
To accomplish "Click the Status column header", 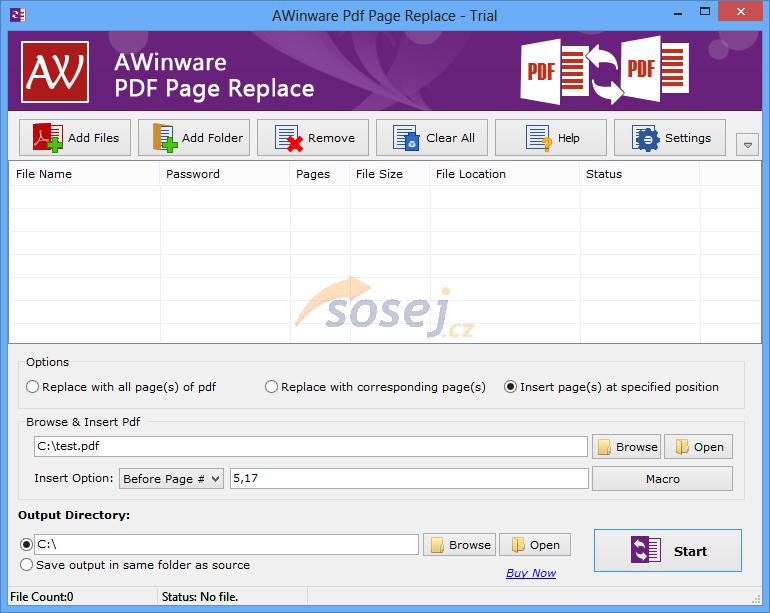I will (x=640, y=174).
